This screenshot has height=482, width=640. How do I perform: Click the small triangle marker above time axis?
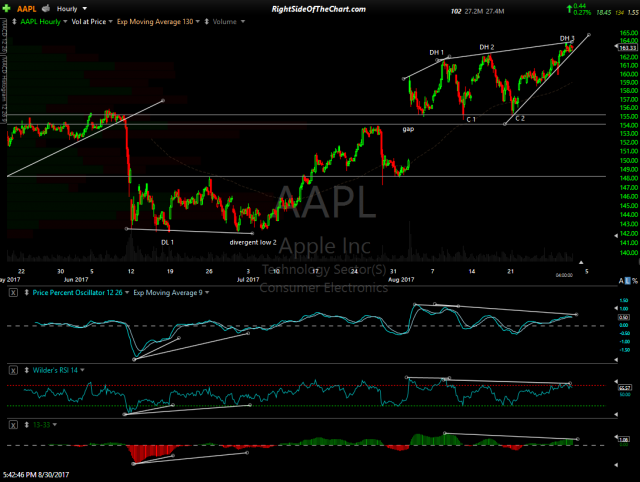(x=581, y=262)
